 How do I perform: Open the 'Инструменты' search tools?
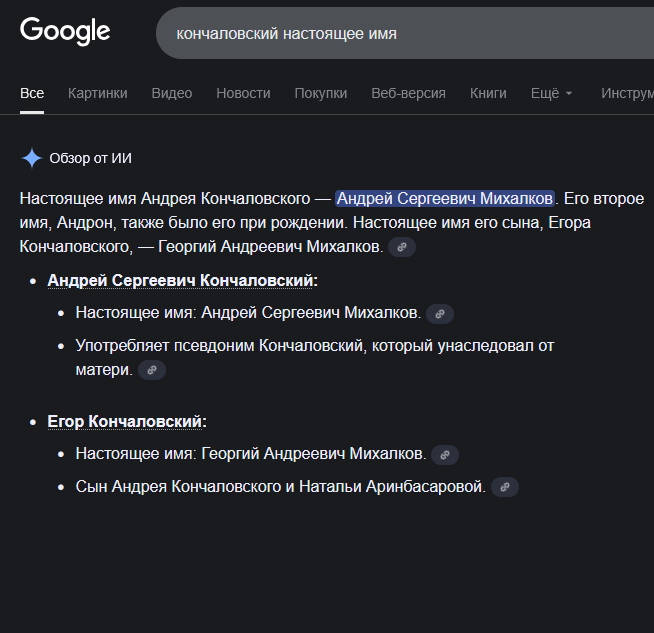627,93
